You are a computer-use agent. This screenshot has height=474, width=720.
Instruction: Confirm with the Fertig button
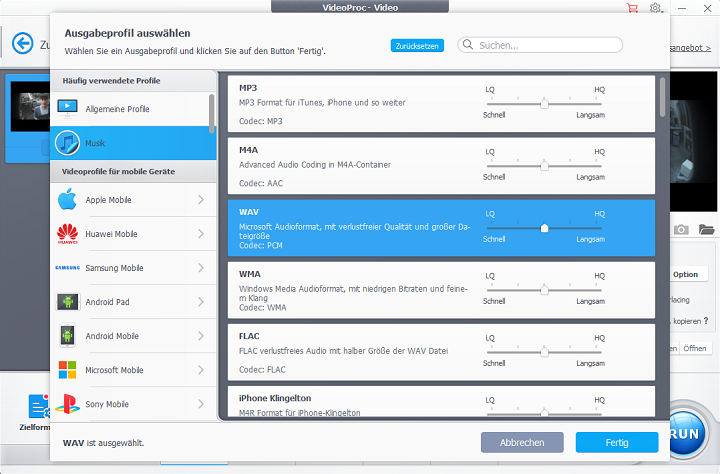coord(617,442)
